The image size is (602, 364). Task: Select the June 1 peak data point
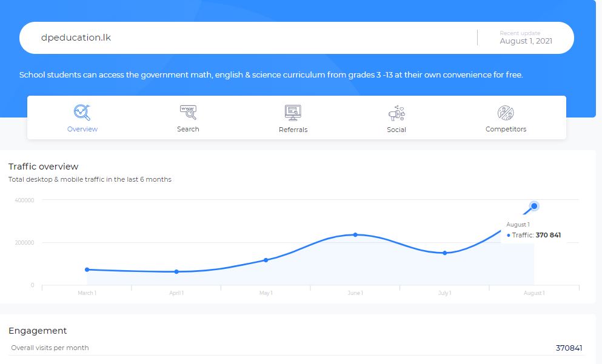click(x=355, y=235)
